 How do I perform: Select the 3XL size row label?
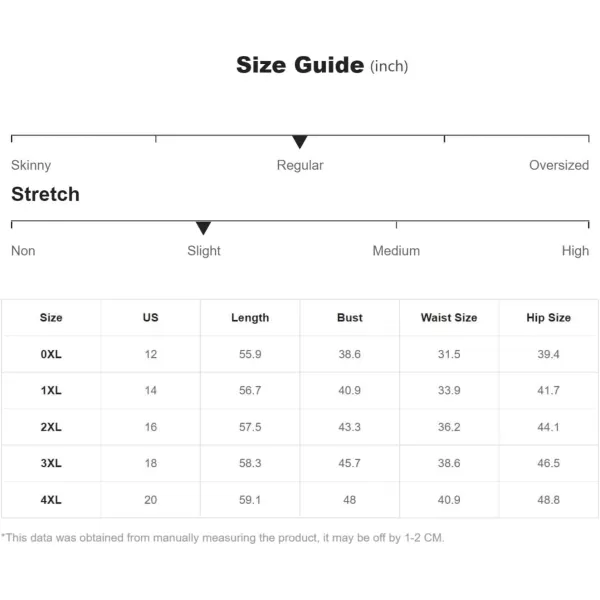[51, 463]
